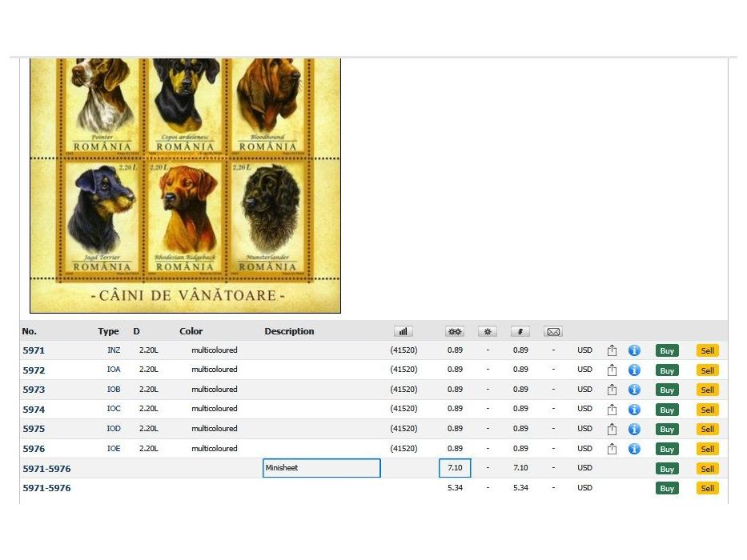
Task: Open stamp number 5975 link
Action: point(34,429)
